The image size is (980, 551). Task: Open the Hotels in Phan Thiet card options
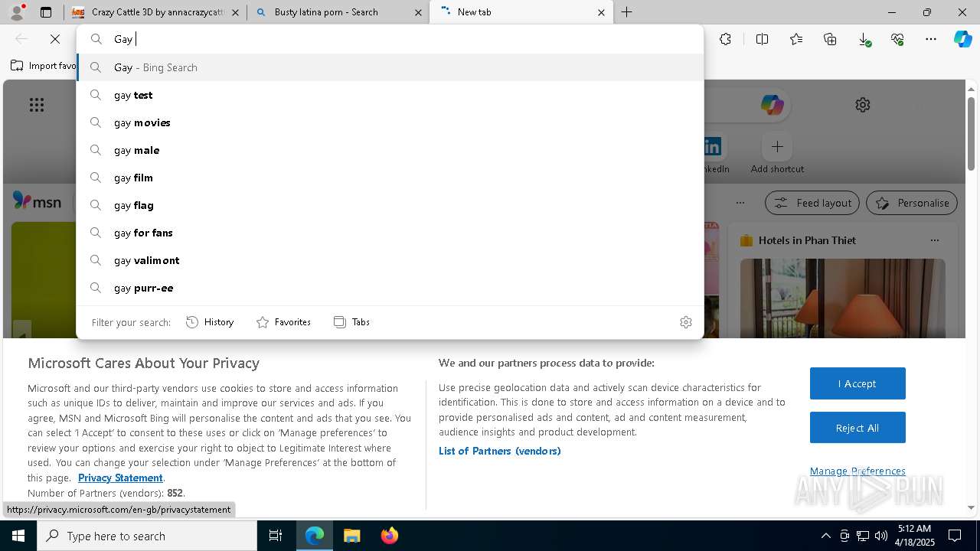934,240
